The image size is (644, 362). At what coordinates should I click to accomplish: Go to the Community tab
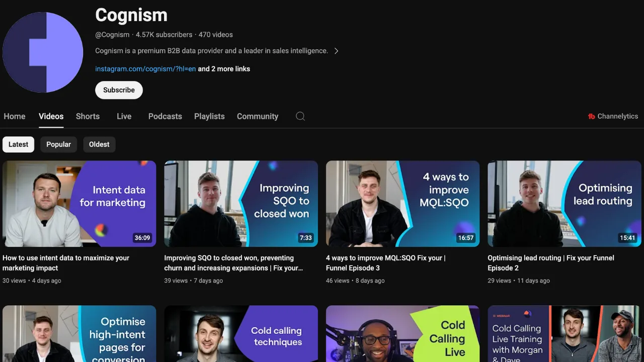[x=258, y=116]
